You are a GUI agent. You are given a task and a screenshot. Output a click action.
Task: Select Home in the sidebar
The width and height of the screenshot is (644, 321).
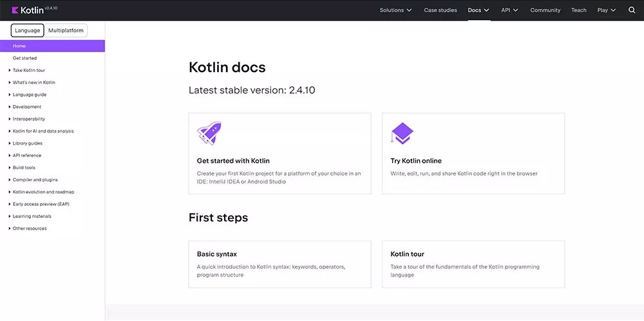52,46
